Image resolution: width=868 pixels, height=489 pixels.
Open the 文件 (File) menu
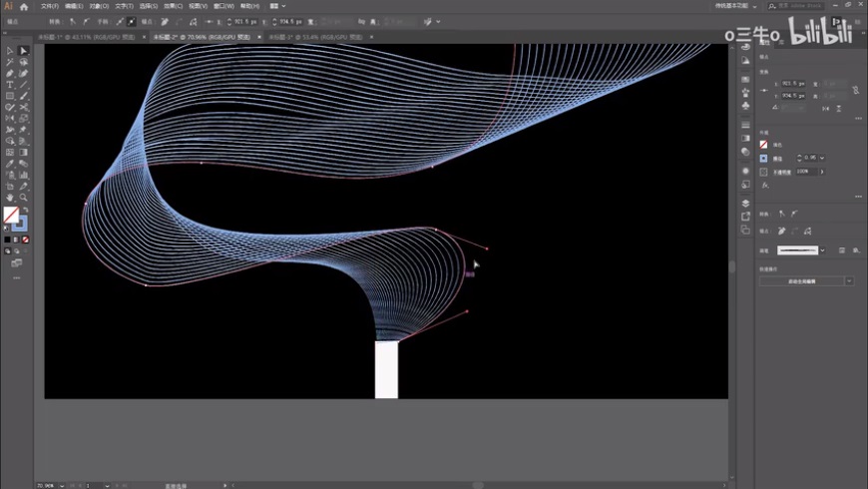coord(49,6)
